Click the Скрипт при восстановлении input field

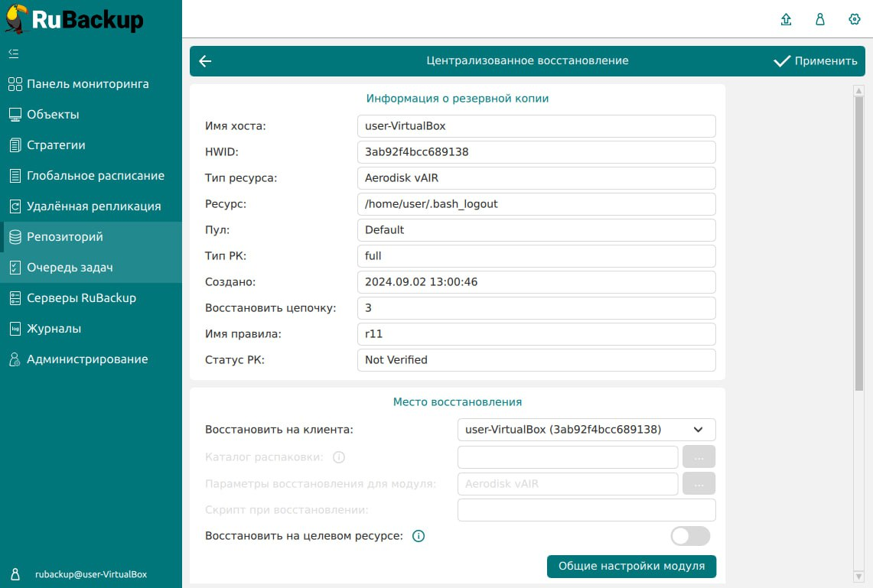click(586, 510)
